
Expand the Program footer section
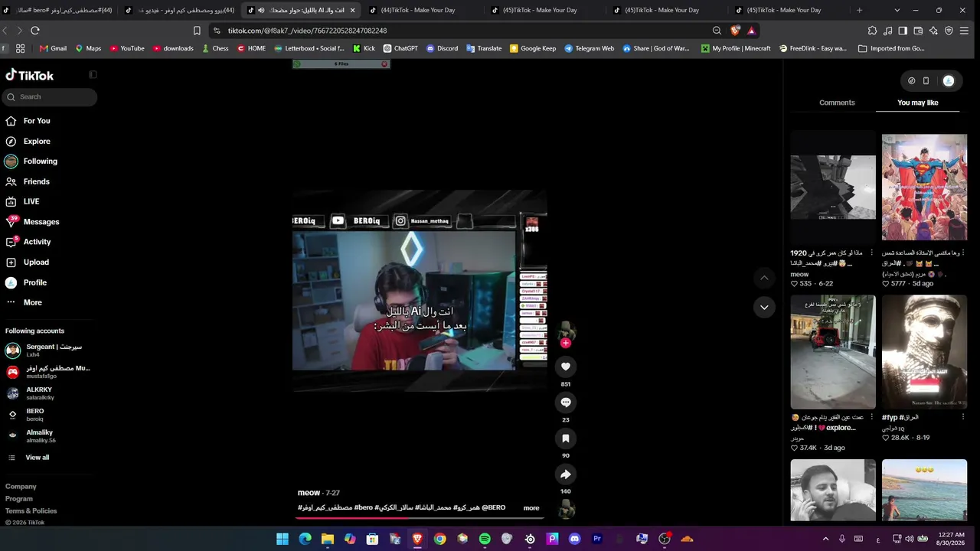(19, 499)
